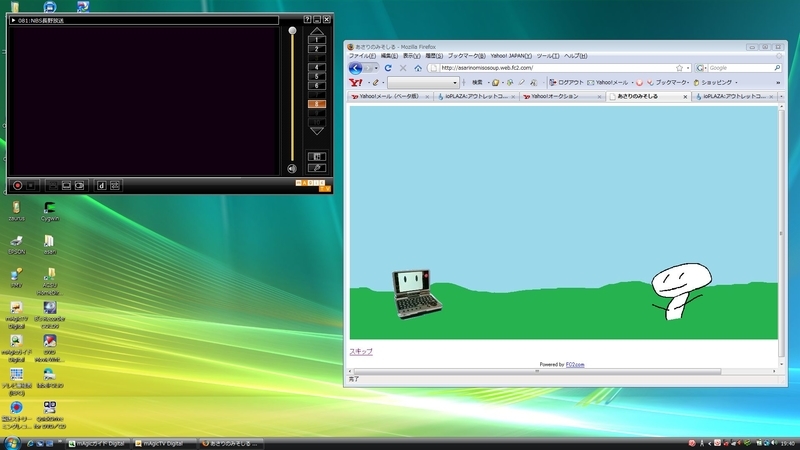Go to the Firefox home page
Viewport: 800px width, 450px height.
coord(418,68)
